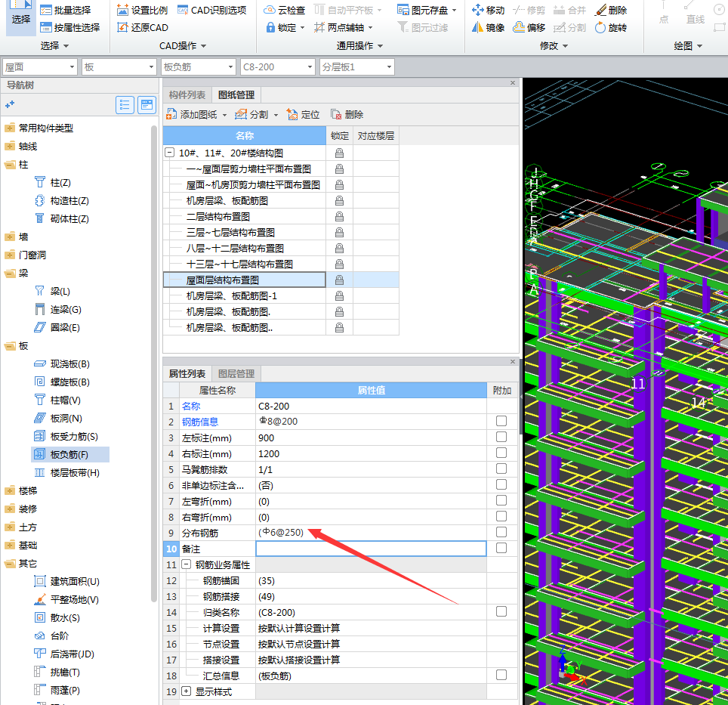728x705 pixels.
Task: Click the 名称 column header
Action: coord(245,135)
